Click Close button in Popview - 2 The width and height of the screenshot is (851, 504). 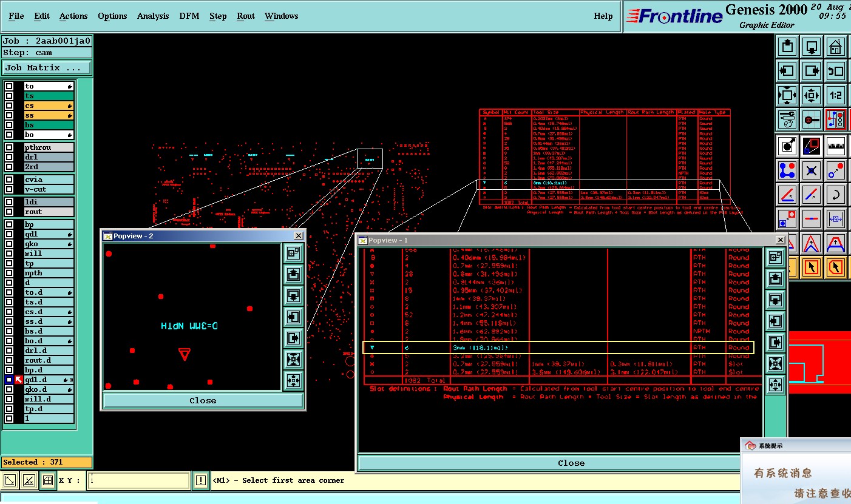tap(203, 400)
